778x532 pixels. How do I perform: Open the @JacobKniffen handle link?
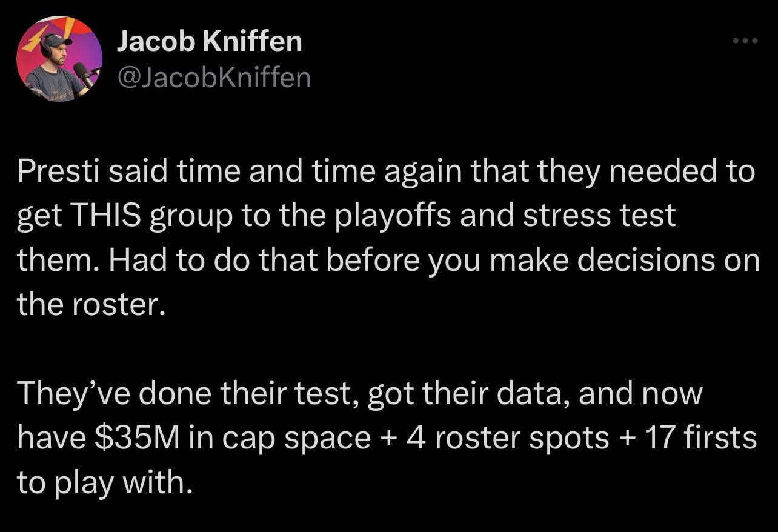pyautogui.click(x=213, y=78)
